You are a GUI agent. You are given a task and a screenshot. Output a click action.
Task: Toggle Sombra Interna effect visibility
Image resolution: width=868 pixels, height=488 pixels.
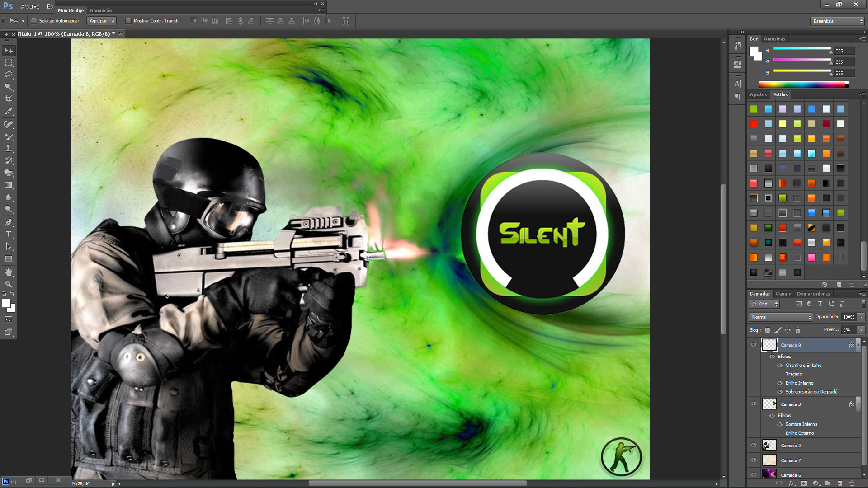780,425
